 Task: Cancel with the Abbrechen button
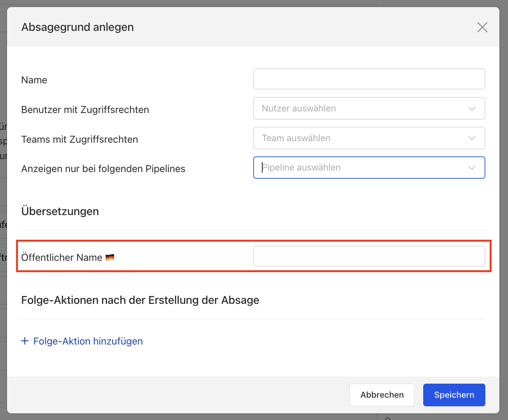(382, 395)
